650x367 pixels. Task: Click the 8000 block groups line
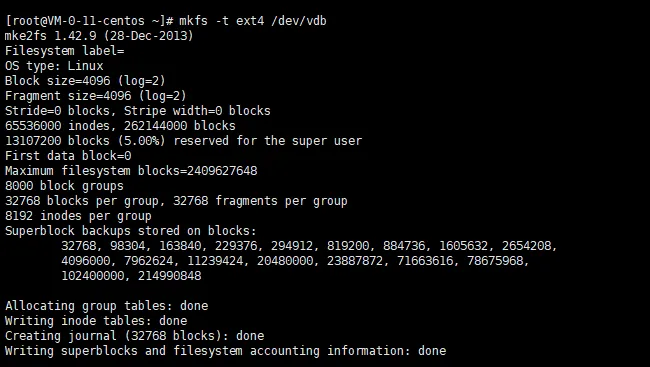(x=64, y=185)
